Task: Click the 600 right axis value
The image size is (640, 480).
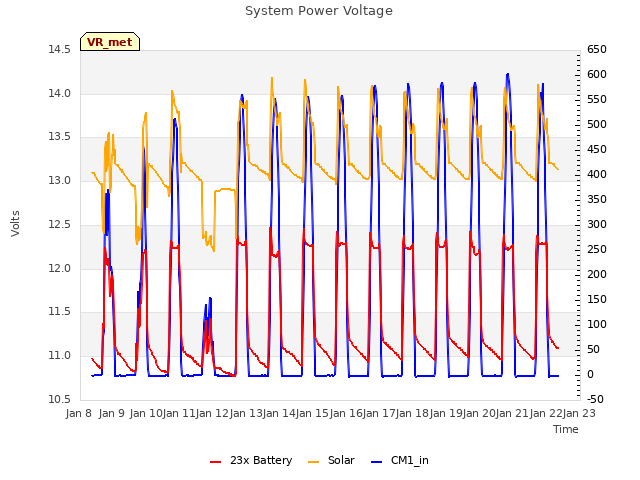Action: click(x=597, y=75)
